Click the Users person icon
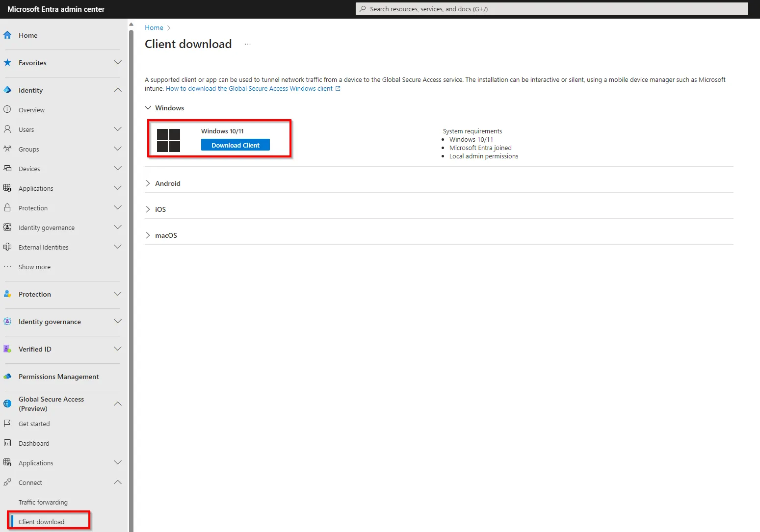 7,129
